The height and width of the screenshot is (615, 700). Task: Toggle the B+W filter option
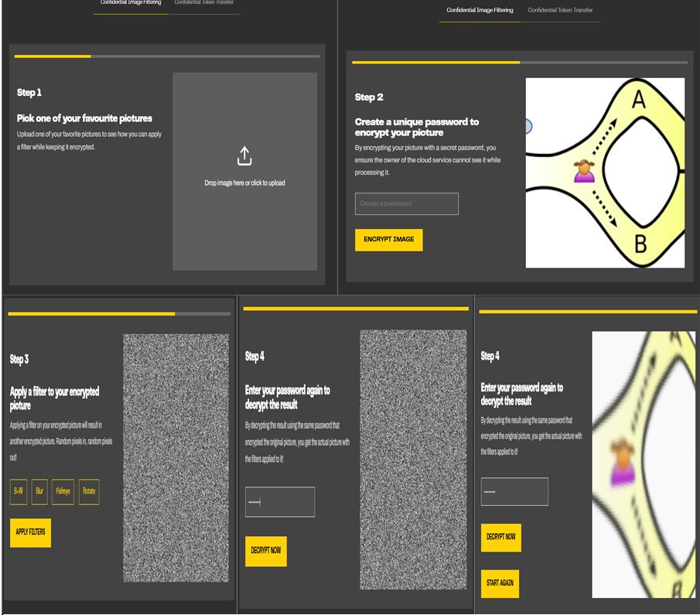(x=19, y=492)
